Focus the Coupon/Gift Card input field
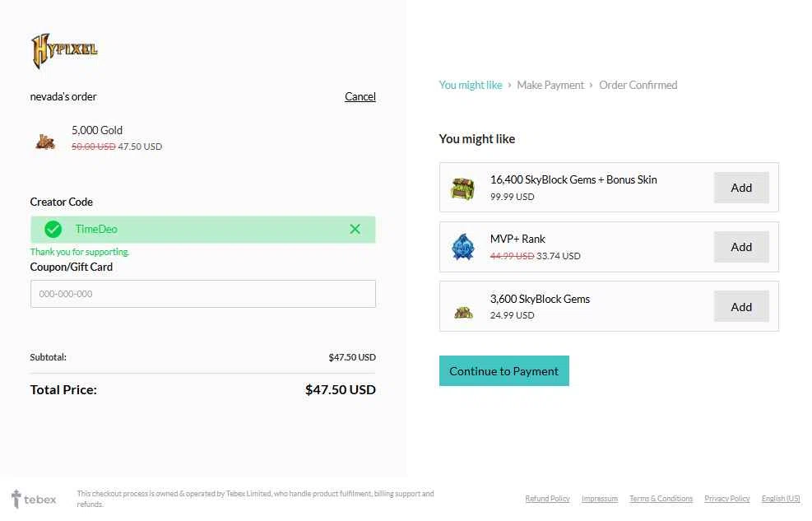Viewport: 812px width, 521px height. [203, 294]
